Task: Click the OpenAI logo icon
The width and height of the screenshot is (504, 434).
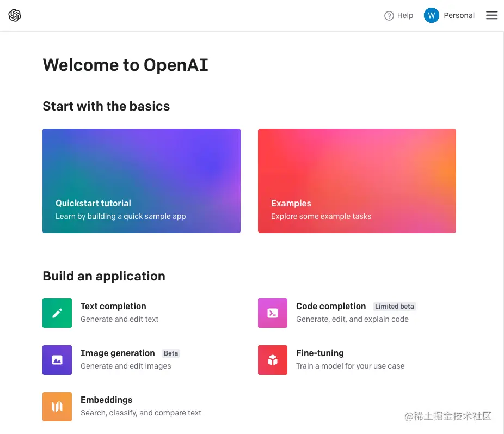Action: click(x=15, y=15)
